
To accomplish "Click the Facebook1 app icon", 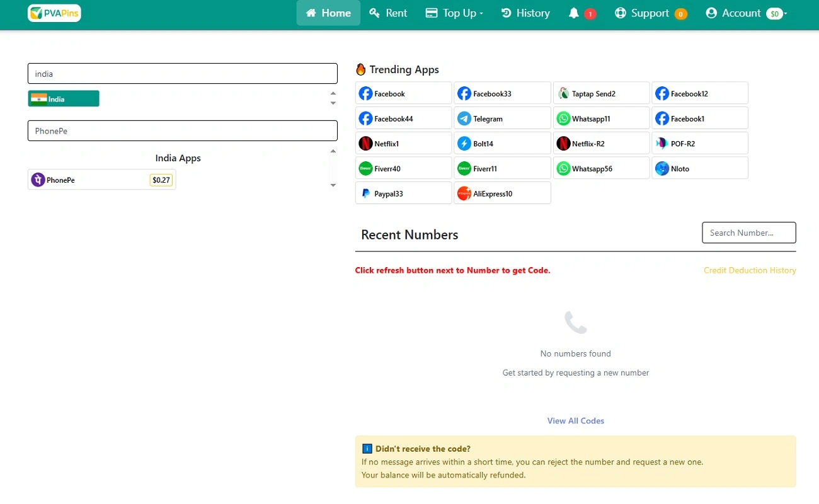I will [x=662, y=118].
